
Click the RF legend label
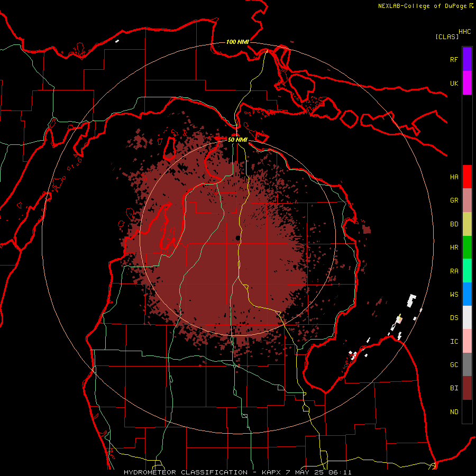coord(454,59)
